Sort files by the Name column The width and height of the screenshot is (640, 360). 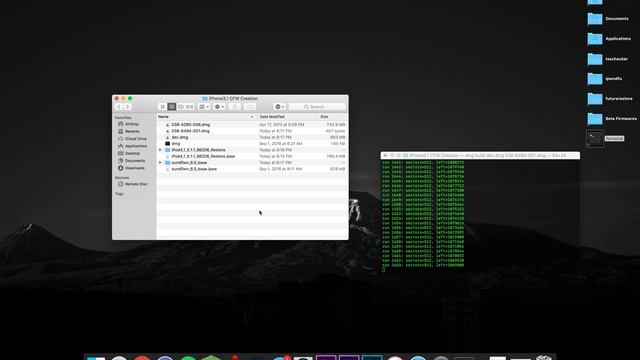click(x=163, y=117)
